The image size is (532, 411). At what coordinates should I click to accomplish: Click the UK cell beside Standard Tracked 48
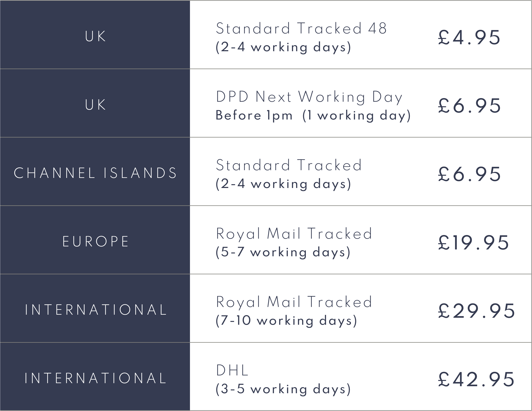pos(95,36)
